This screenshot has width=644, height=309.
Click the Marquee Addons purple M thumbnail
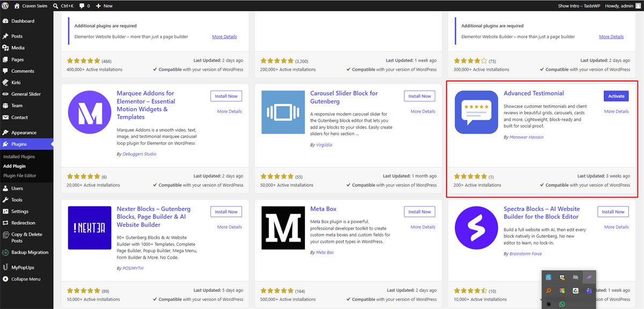click(90, 112)
